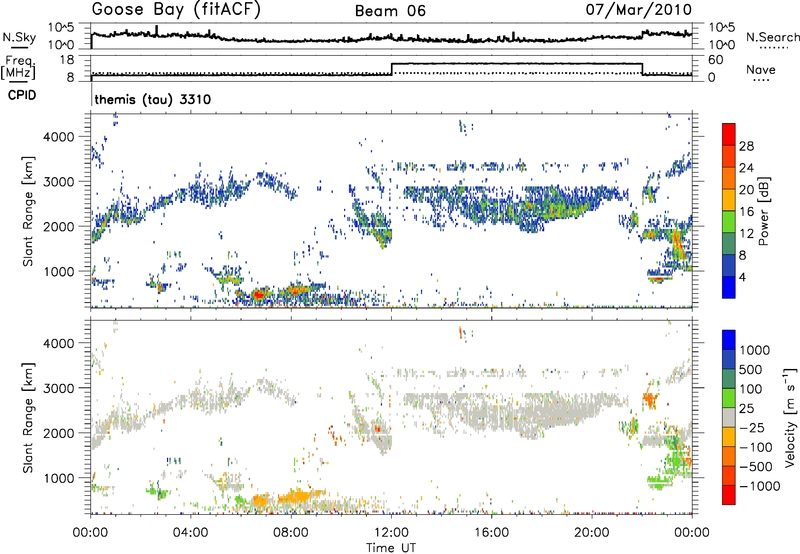The width and height of the screenshot is (800, 554).
Task: Click the '28' label on power colorbar
Action: point(746,146)
